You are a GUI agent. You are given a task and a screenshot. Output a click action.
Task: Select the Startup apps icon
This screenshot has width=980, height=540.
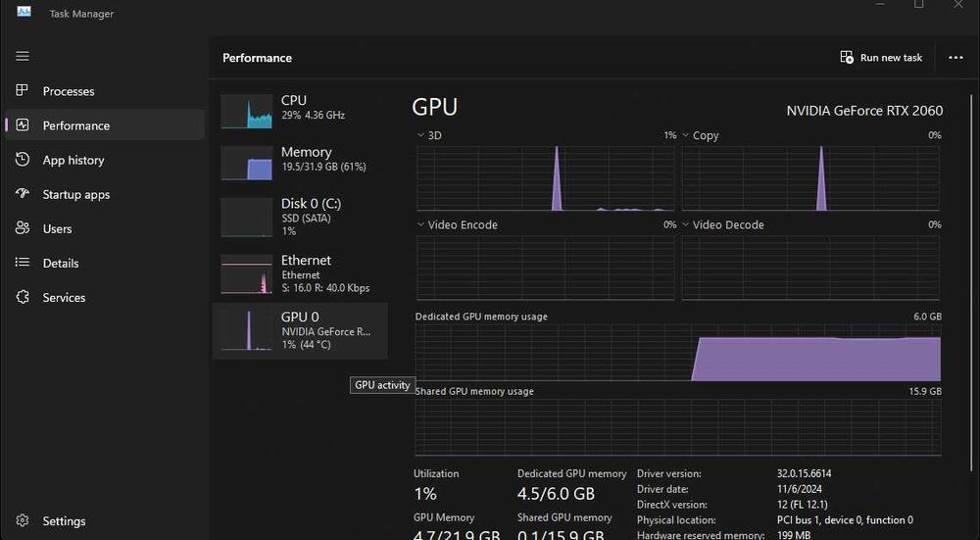(23, 194)
